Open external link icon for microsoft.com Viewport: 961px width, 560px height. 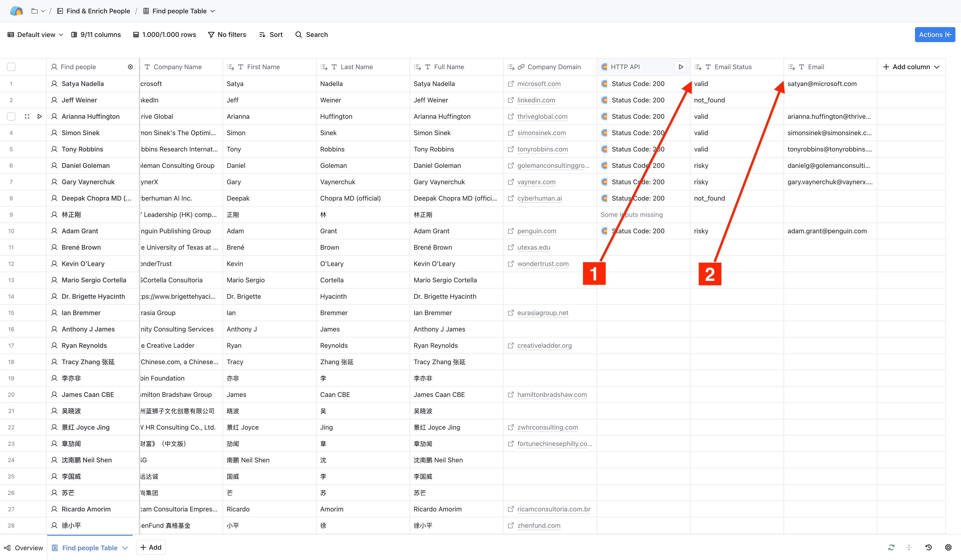[511, 84]
